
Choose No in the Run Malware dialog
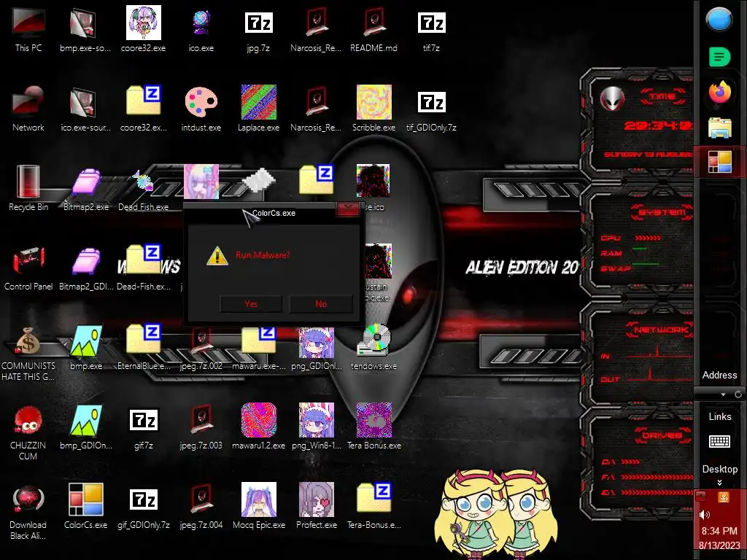coord(321,304)
